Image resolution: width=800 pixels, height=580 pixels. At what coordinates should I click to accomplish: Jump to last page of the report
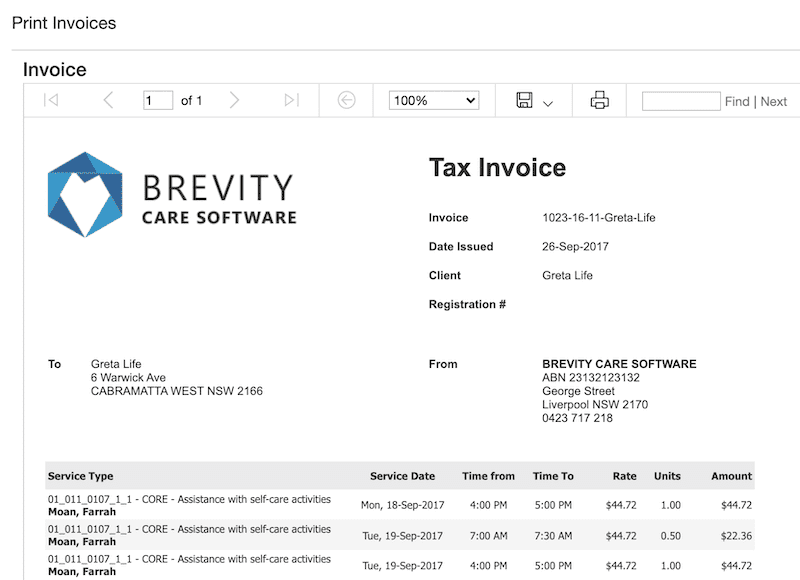(x=291, y=100)
